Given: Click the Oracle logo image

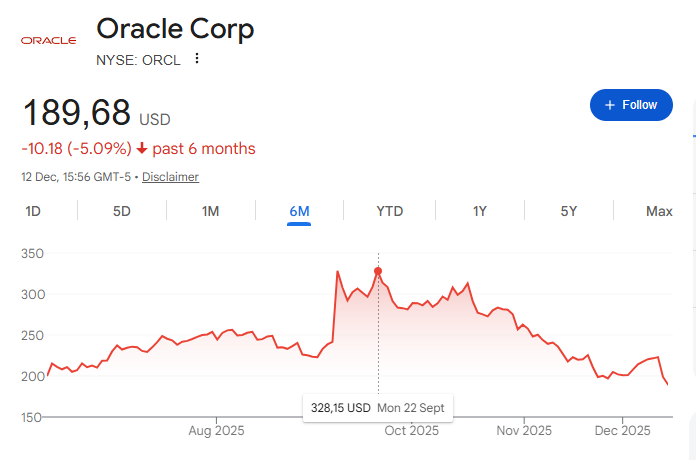Looking at the screenshot, I should click(49, 40).
